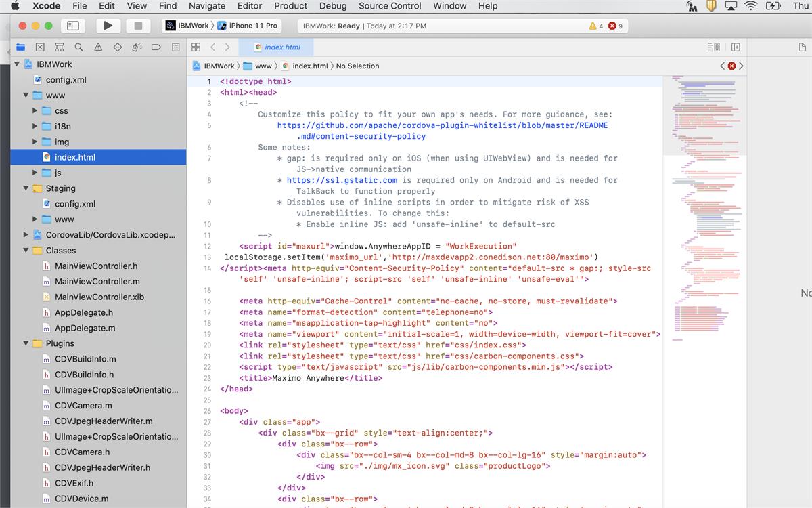
Task: Expand the Plugins folder
Action: (x=25, y=343)
